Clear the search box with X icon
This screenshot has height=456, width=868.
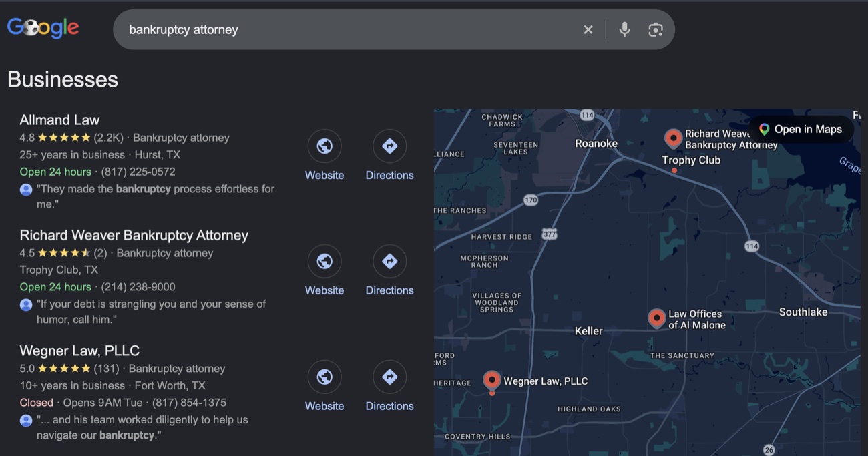pos(588,29)
